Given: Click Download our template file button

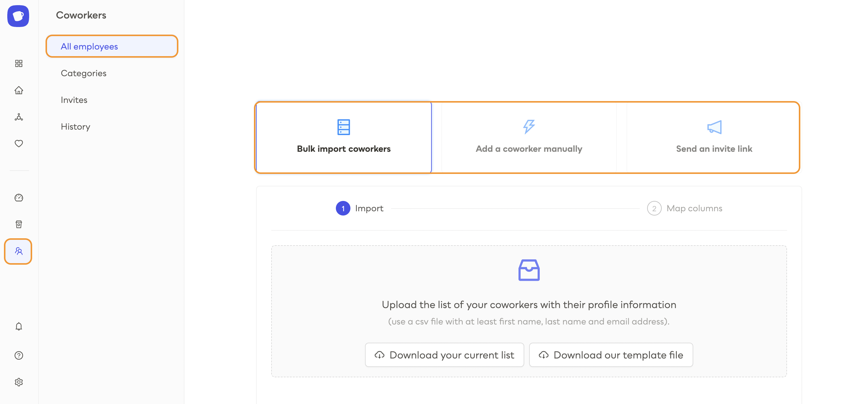Looking at the screenshot, I should click(x=611, y=355).
